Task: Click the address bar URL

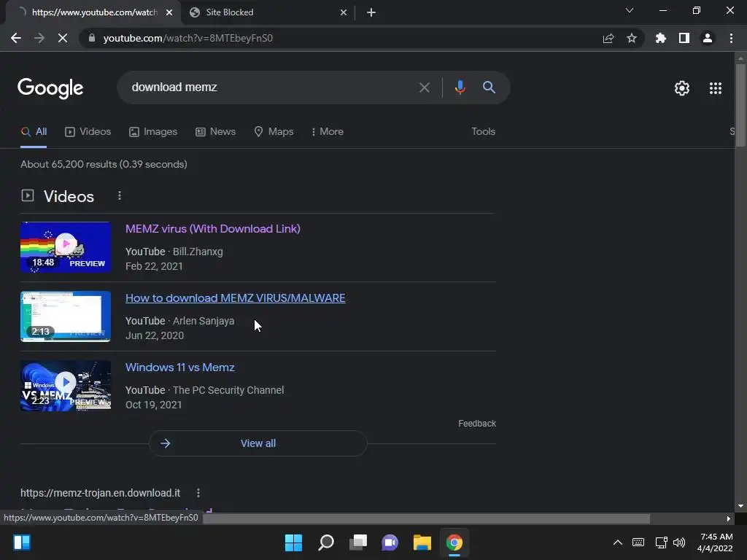Action: 187,38
